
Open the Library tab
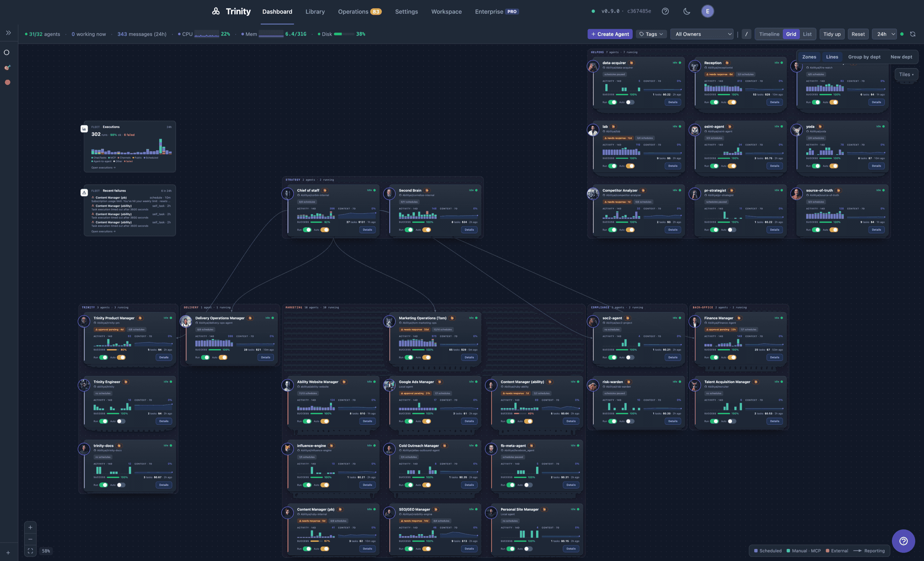315,12
